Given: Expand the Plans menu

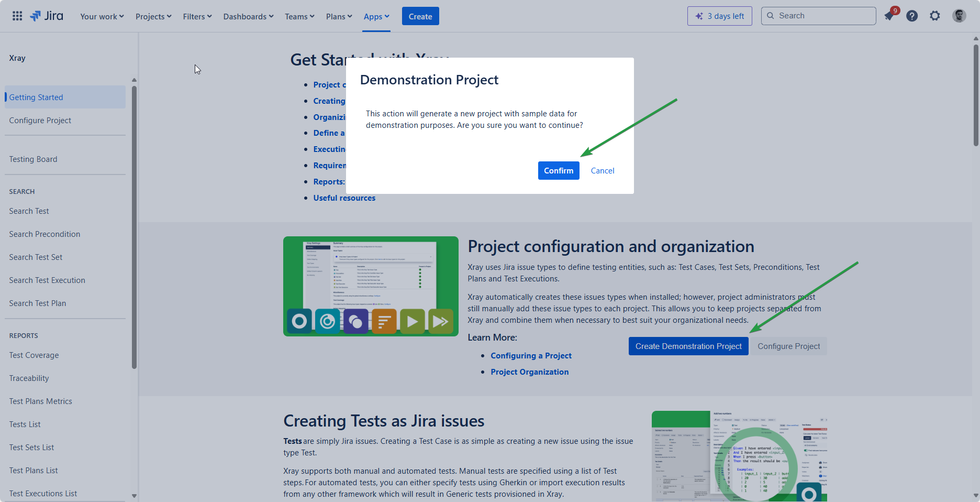Looking at the screenshot, I should (x=339, y=16).
